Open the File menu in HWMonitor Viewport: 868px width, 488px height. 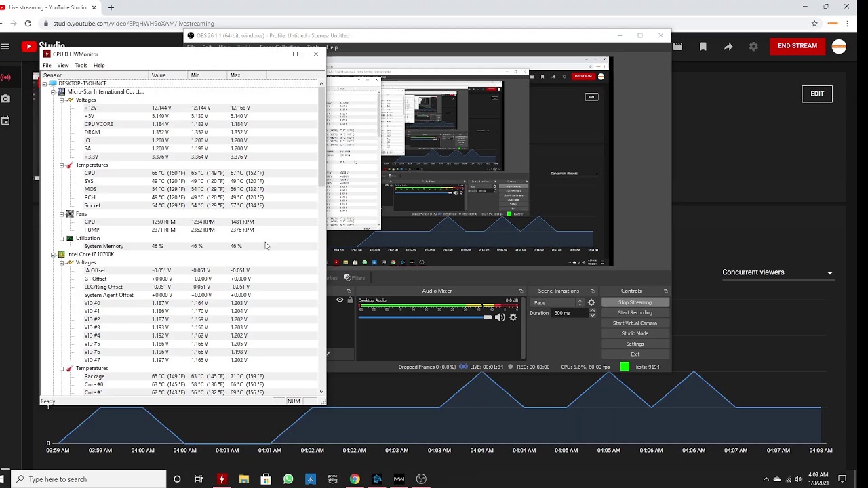pyautogui.click(x=47, y=66)
